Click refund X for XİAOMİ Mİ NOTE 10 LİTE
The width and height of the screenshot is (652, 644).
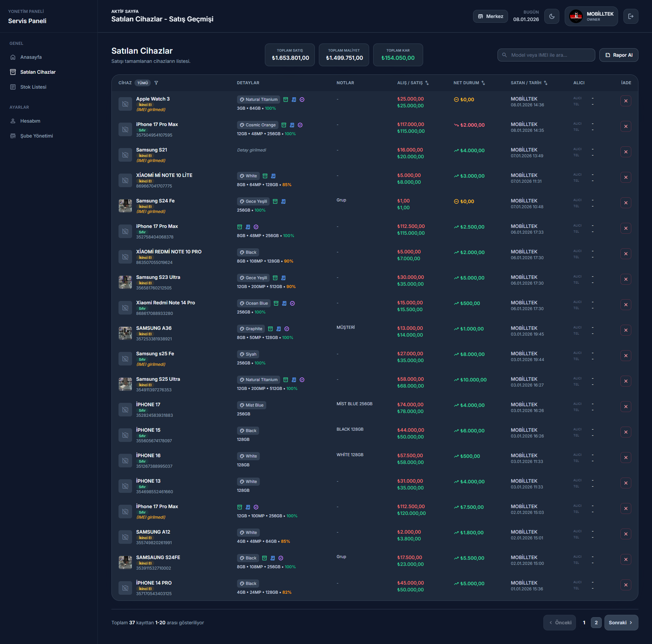point(626,177)
